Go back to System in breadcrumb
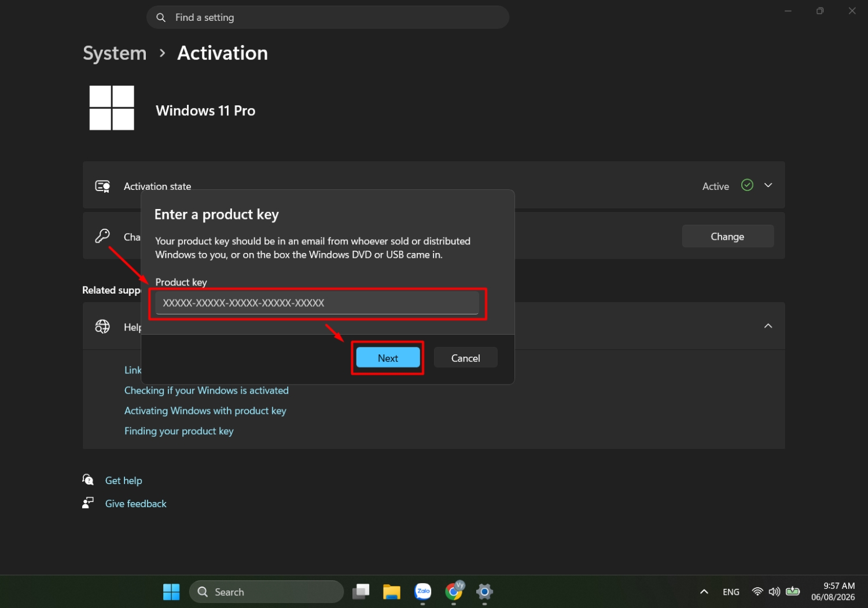The image size is (868, 608). (x=115, y=53)
